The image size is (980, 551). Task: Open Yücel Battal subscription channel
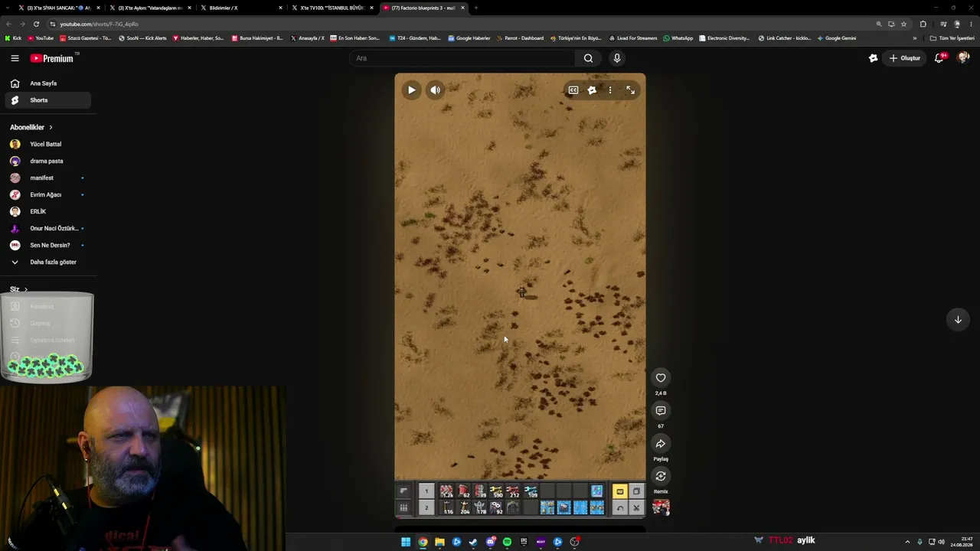coord(47,144)
